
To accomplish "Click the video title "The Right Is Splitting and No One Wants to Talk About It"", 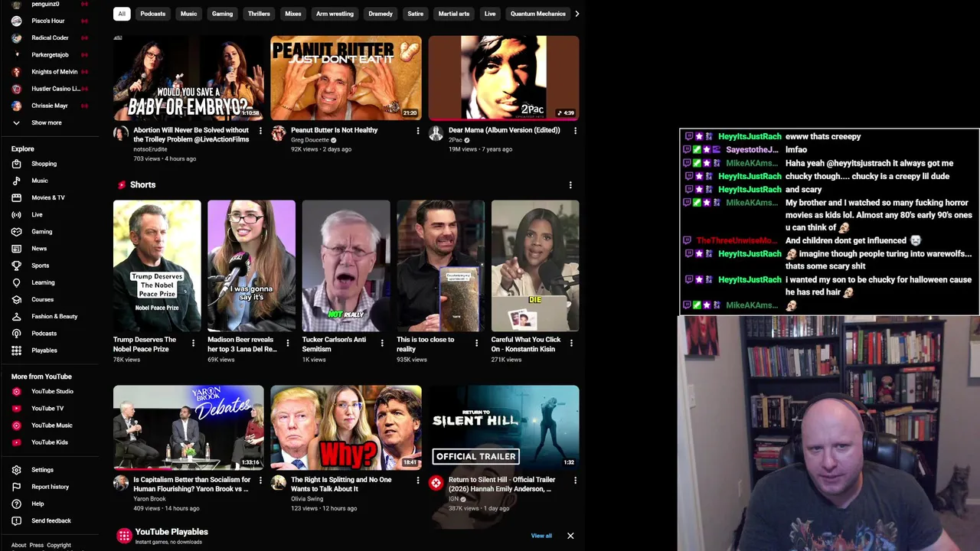I will pos(341,484).
